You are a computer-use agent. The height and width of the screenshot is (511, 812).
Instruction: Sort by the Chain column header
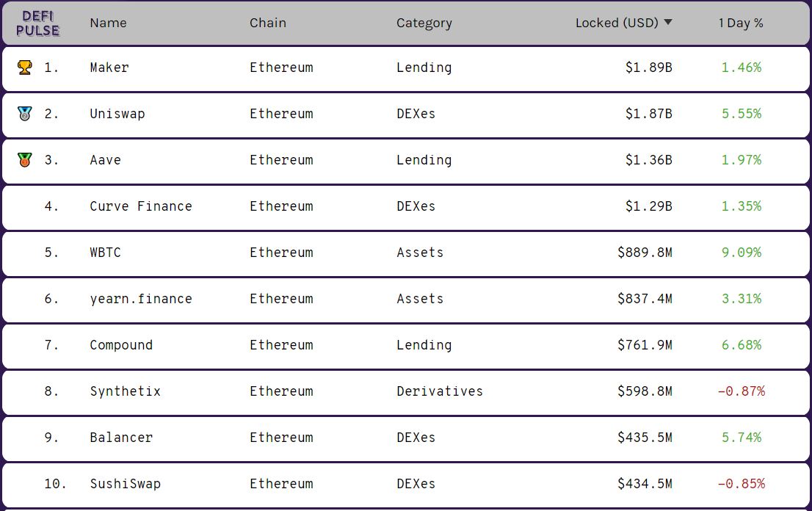[x=267, y=23]
